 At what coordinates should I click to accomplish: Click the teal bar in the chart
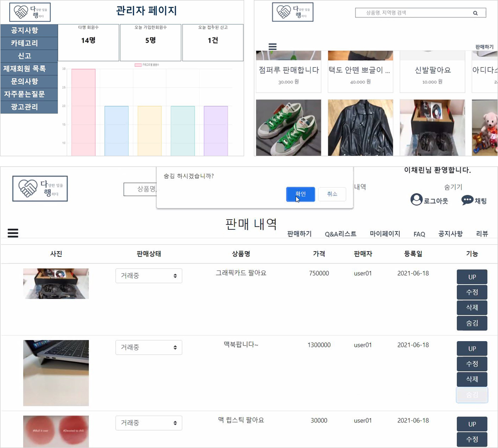coord(183,131)
